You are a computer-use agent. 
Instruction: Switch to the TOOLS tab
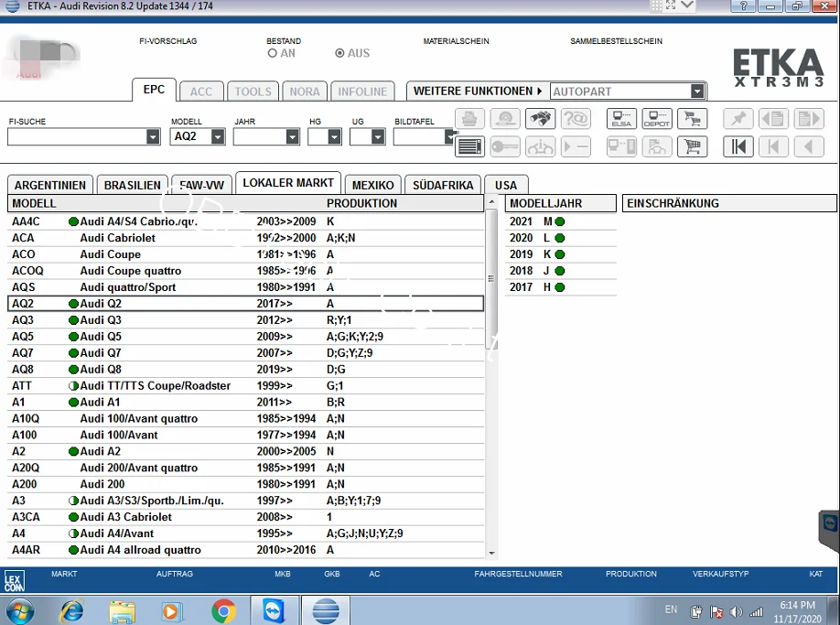point(253,92)
